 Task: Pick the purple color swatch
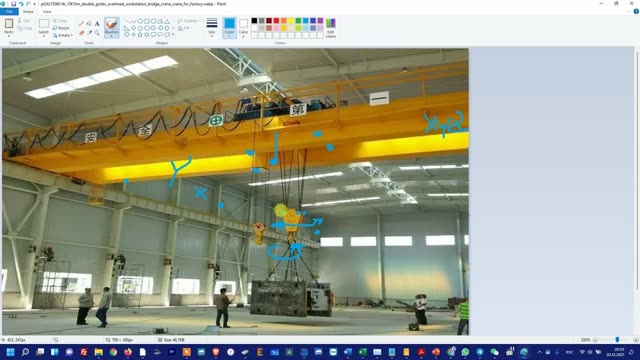pyautogui.click(x=320, y=21)
